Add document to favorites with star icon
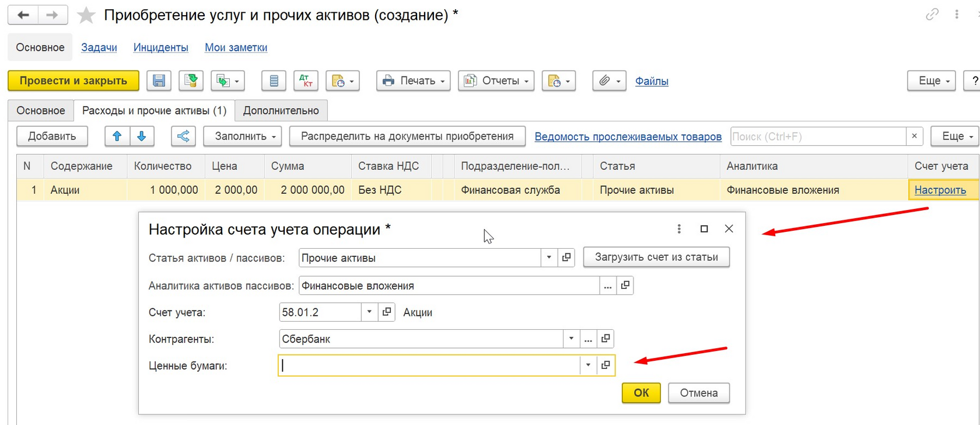This screenshot has width=980, height=425. pyautogui.click(x=86, y=15)
